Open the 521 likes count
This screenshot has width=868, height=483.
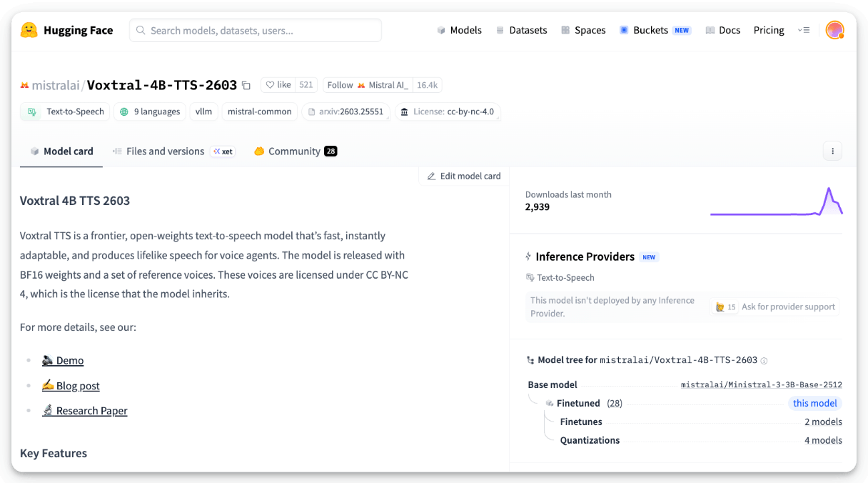point(306,85)
